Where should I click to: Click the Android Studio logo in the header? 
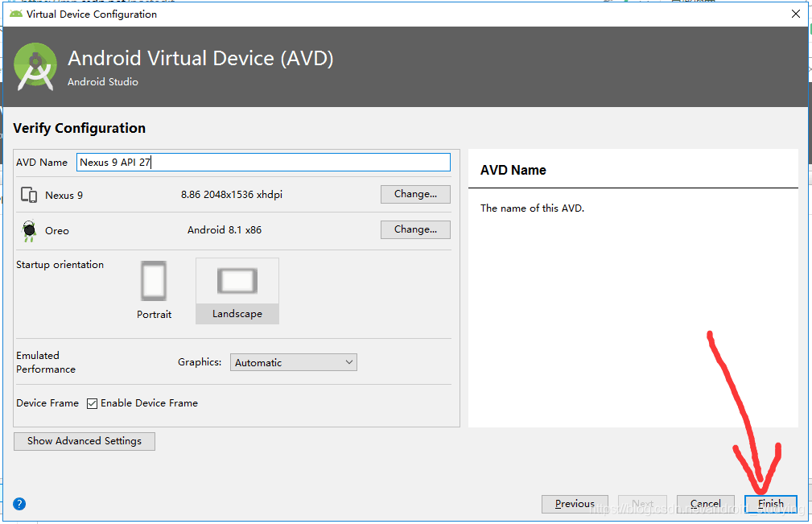click(x=35, y=67)
